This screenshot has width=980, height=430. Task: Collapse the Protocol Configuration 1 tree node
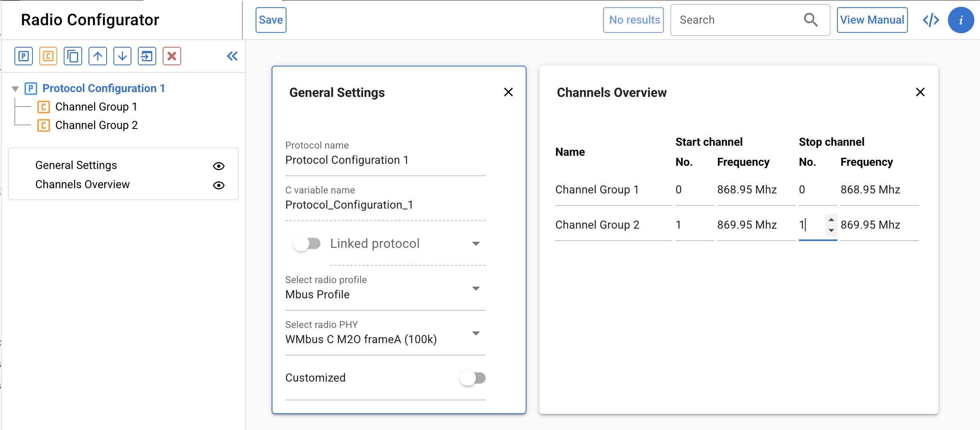pos(15,89)
